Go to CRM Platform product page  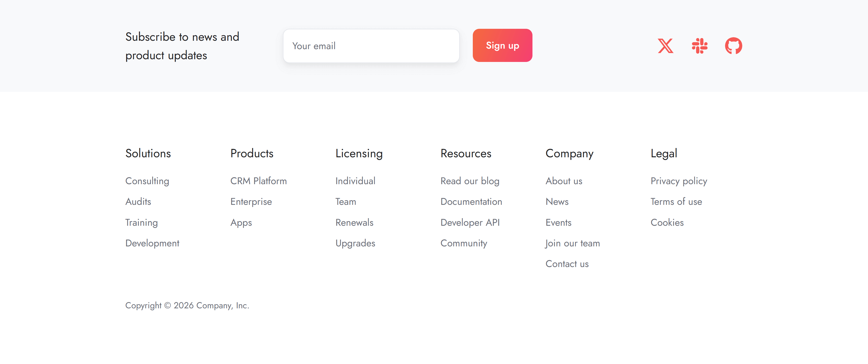(x=259, y=181)
